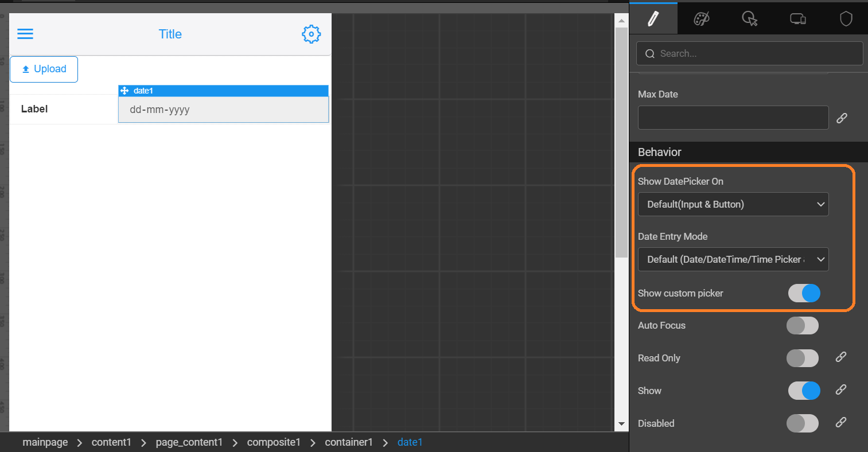
Task: Click the hamburger menu icon in canvas
Action: click(x=25, y=34)
